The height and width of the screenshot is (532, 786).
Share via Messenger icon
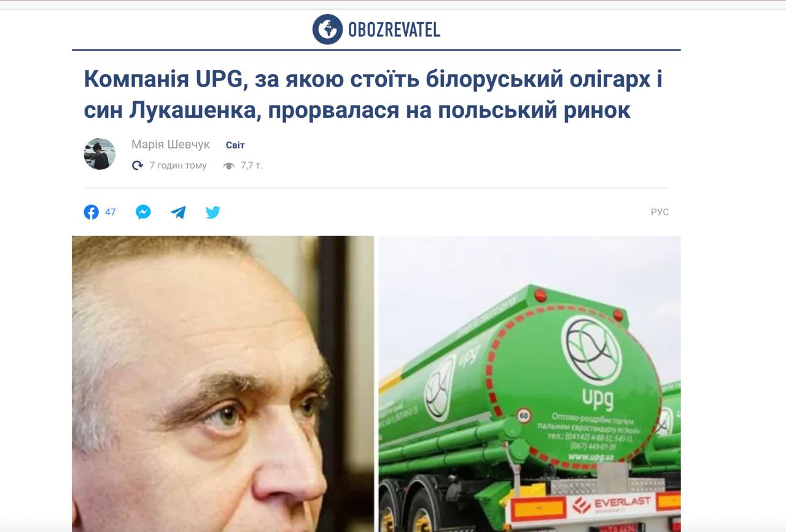(x=143, y=212)
